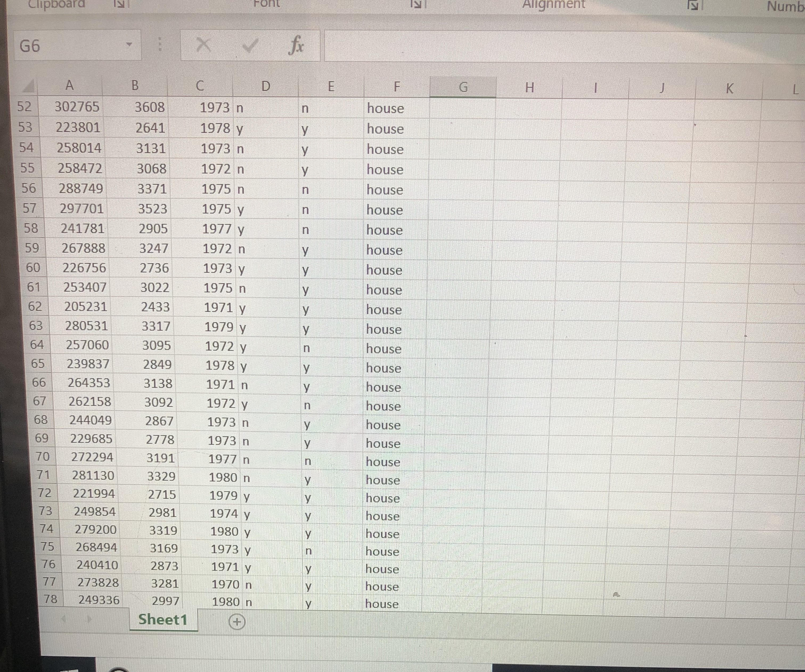The image size is (805, 672).
Task: Click the Select All corner triangle
Action: coord(28,86)
